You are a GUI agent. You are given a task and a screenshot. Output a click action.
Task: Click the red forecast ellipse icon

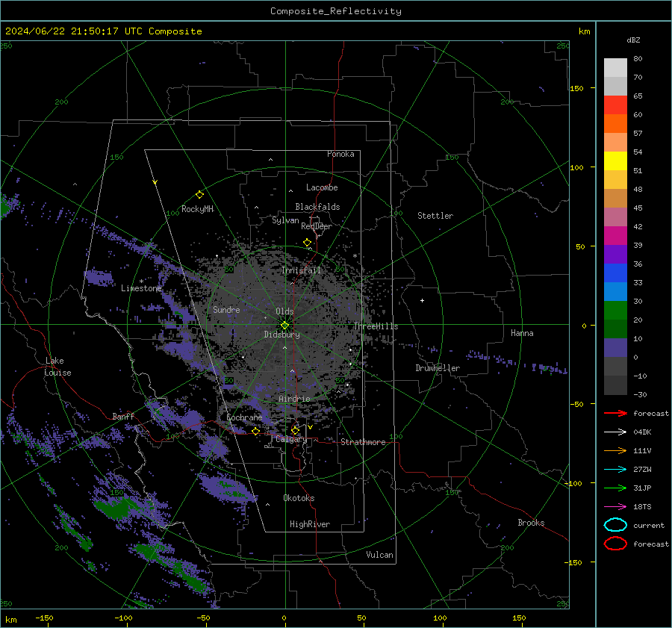click(615, 544)
